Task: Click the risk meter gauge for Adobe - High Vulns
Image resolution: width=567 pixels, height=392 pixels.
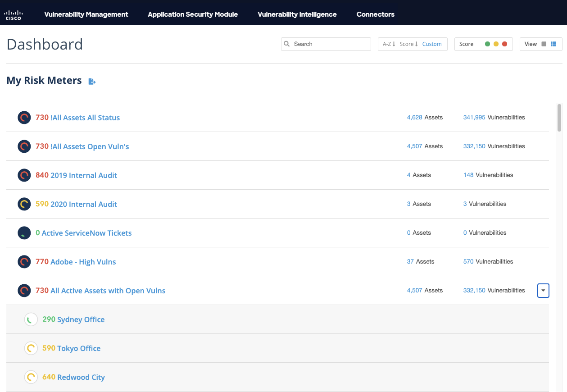Action: click(24, 261)
